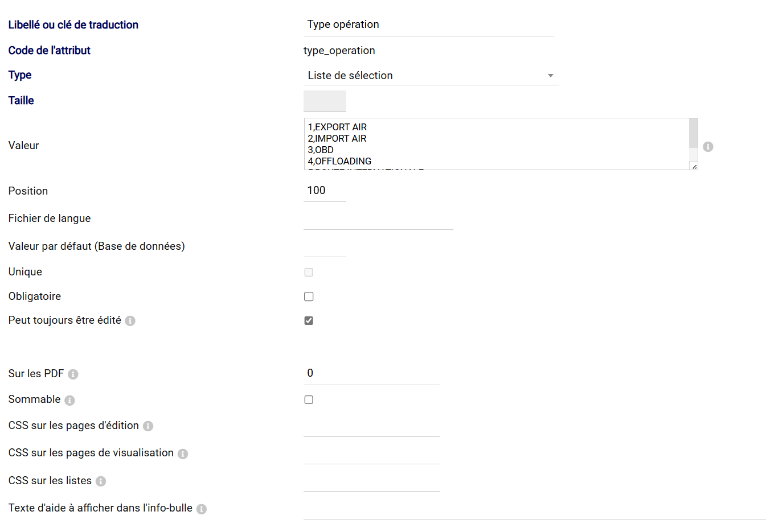The image size is (766, 532).
Task: Click info icon next to Sommable
Action: 69,401
